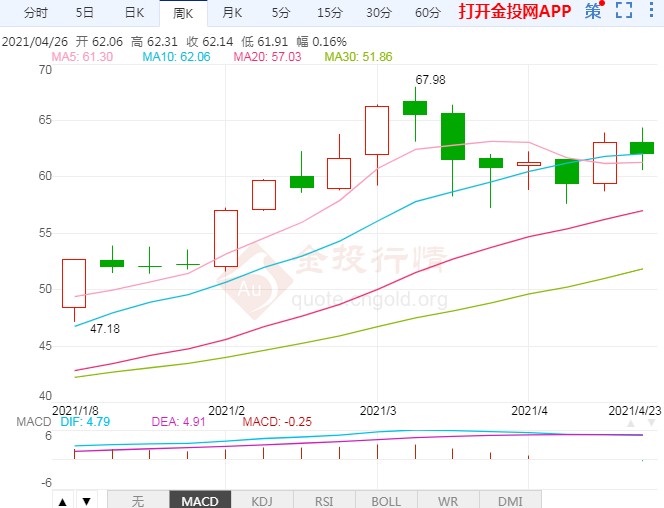Show the BOLL indicator
This screenshot has width=664, height=508.
[385, 500]
